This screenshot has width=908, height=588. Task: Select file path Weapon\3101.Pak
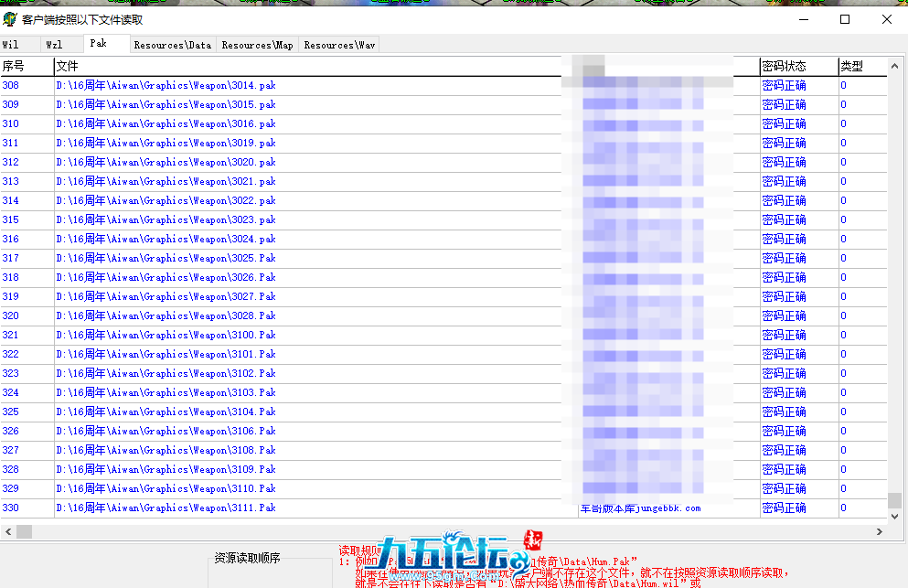(166, 354)
